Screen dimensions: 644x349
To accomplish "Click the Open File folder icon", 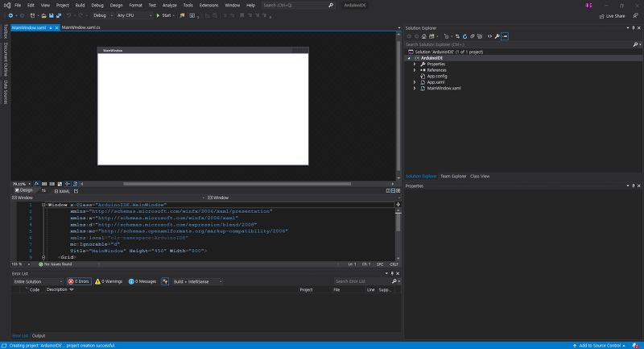I will (43, 15).
